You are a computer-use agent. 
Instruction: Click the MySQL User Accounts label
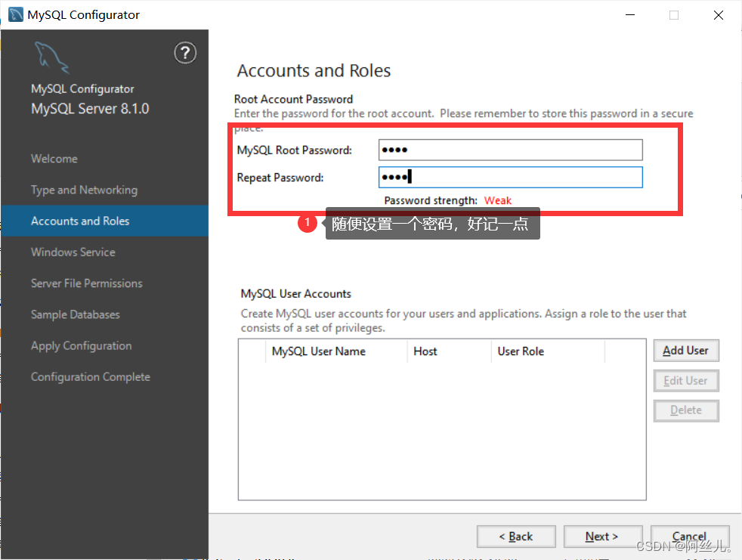point(295,293)
